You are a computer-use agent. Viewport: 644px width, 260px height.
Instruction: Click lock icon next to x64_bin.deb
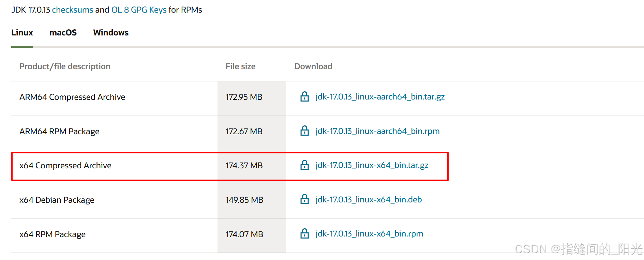pos(304,199)
